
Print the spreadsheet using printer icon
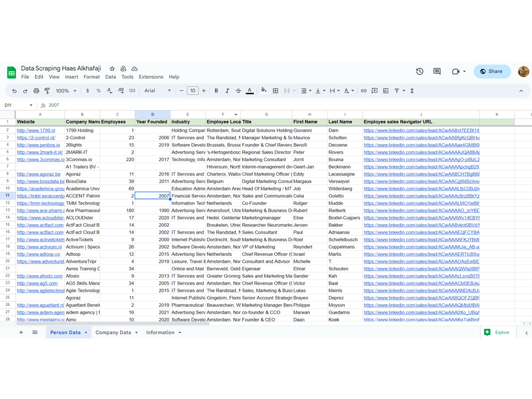coord(36,91)
